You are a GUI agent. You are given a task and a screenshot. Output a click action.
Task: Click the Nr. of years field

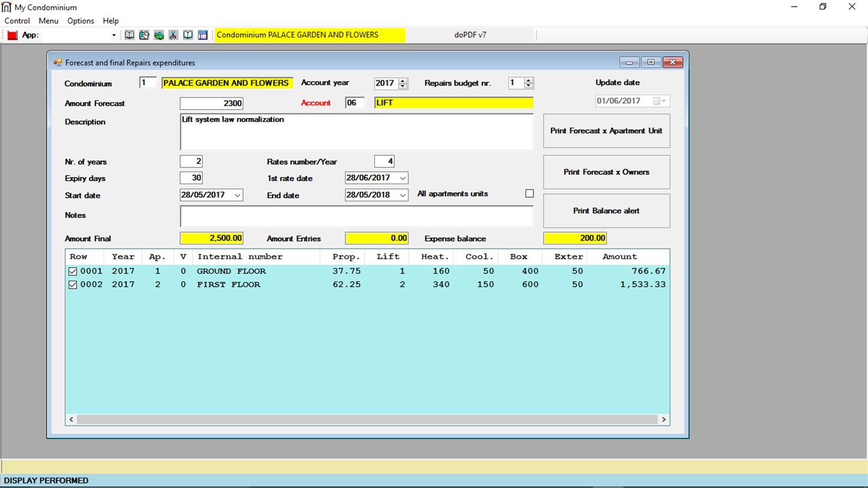(x=191, y=161)
